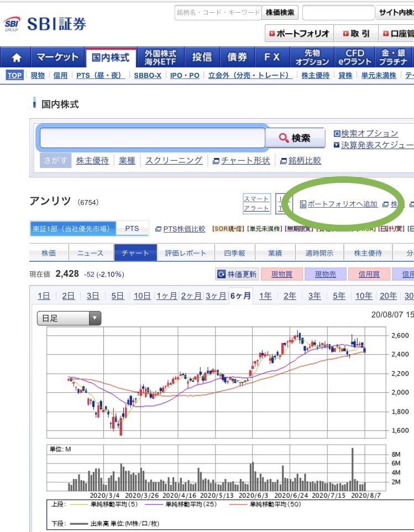Select the 10年 chart period
Viewport: 414px width, 532px height.
pyautogui.click(x=364, y=296)
